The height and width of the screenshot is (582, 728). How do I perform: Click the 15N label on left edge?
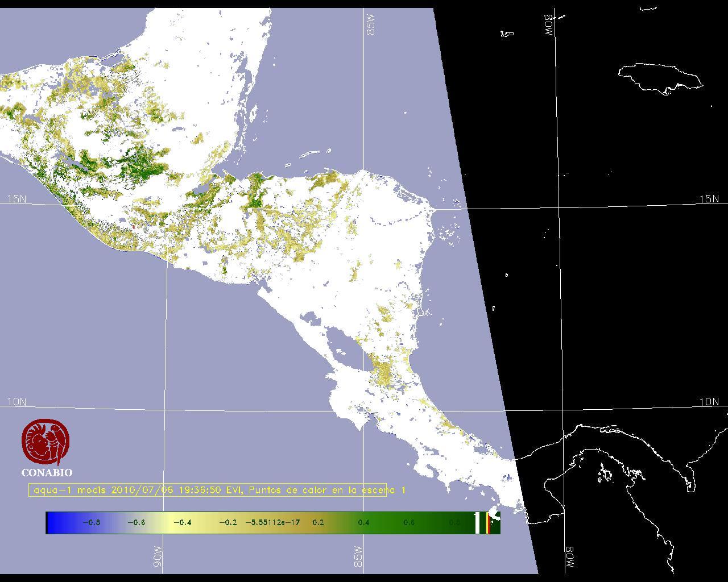click(16, 199)
